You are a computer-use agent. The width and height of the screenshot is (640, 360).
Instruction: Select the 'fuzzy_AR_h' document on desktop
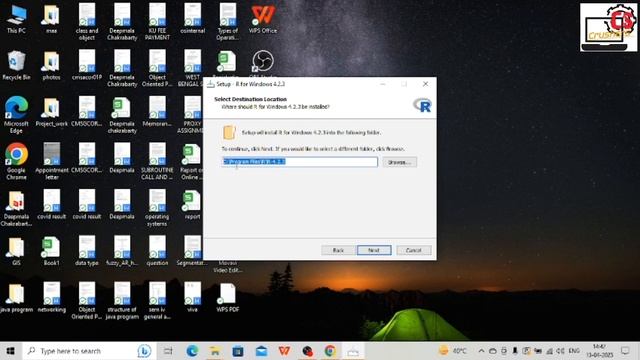pyautogui.click(x=122, y=251)
